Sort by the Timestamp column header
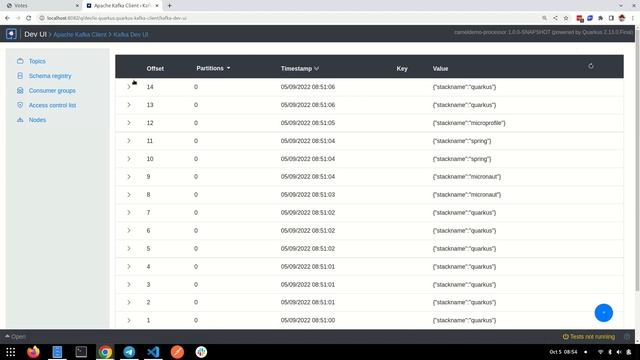 point(300,69)
